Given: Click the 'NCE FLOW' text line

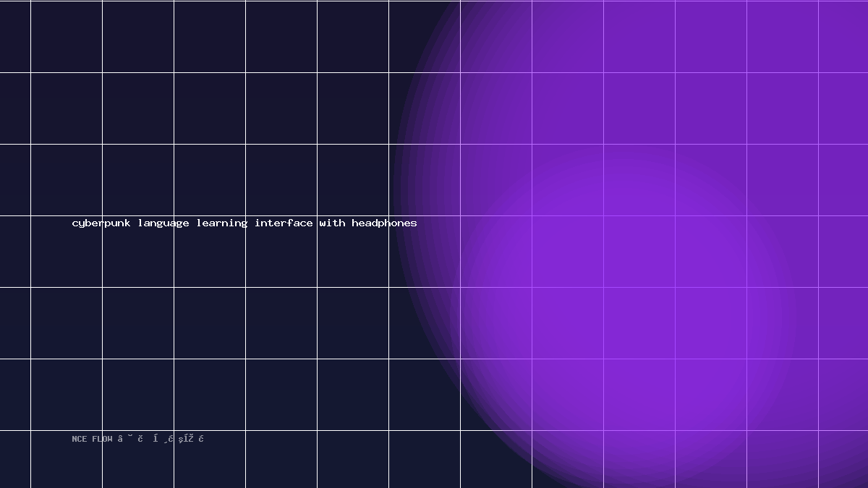Looking at the screenshot, I should (x=138, y=439).
